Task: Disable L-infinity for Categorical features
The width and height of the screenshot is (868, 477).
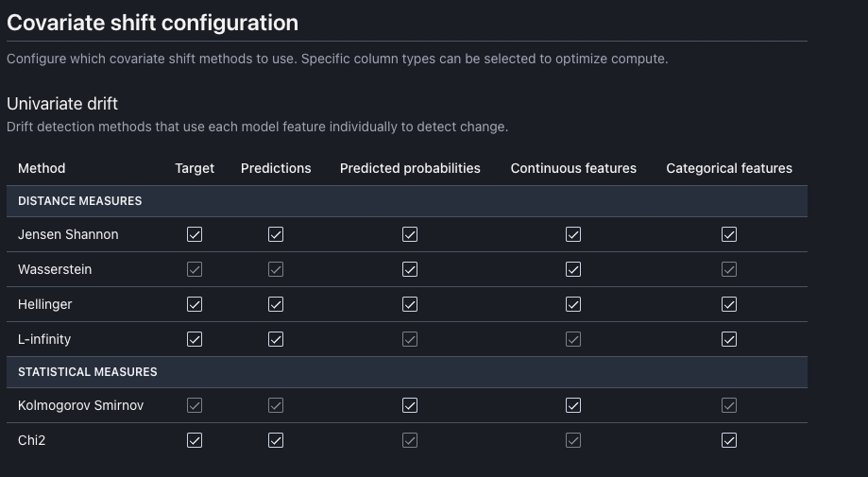Action: point(729,339)
